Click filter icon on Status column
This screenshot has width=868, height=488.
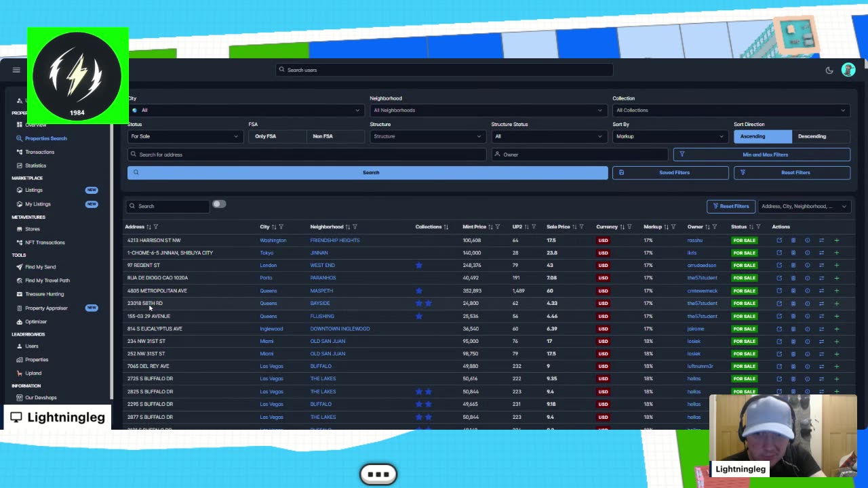pyautogui.click(x=758, y=227)
